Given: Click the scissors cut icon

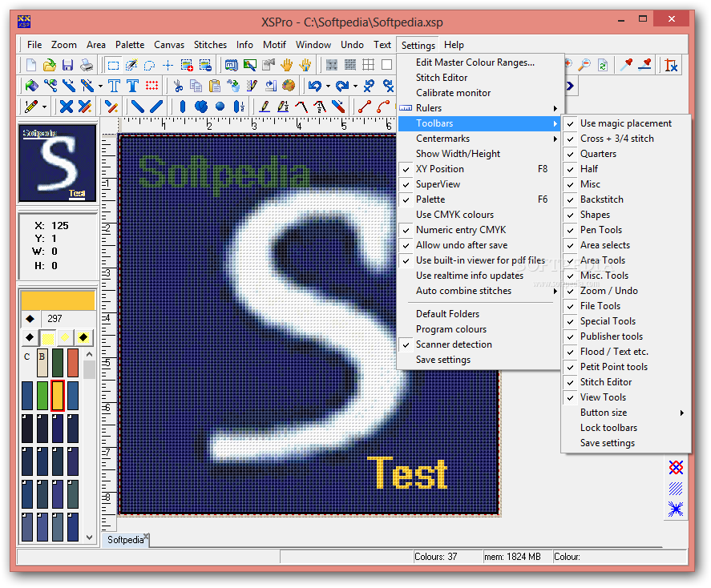Looking at the screenshot, I should coord(178,86).
